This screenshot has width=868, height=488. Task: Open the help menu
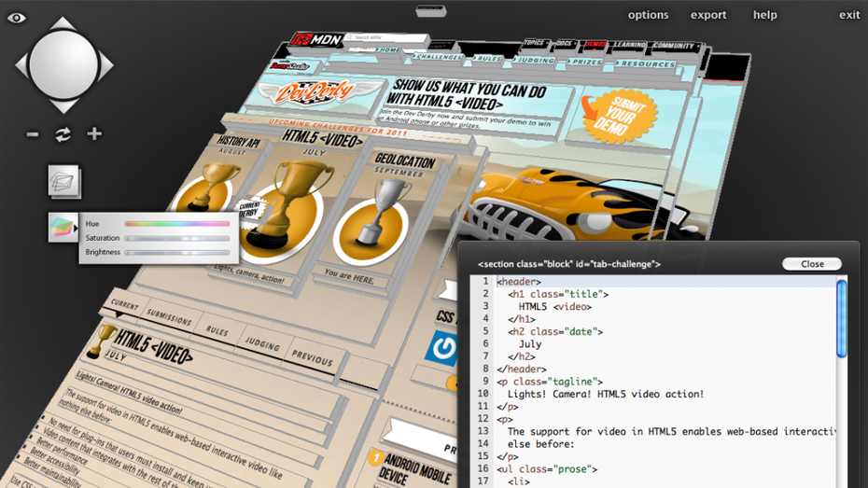tap(765, 15)
